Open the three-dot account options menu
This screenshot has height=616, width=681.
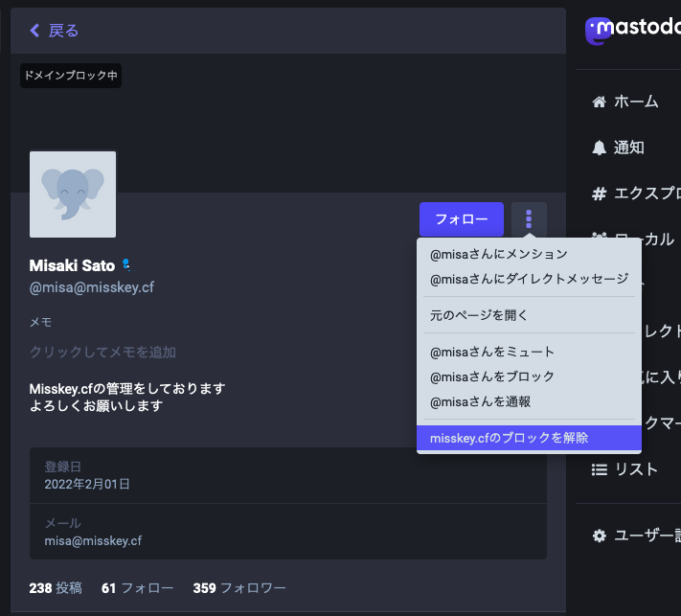click(x=529, y=219)
